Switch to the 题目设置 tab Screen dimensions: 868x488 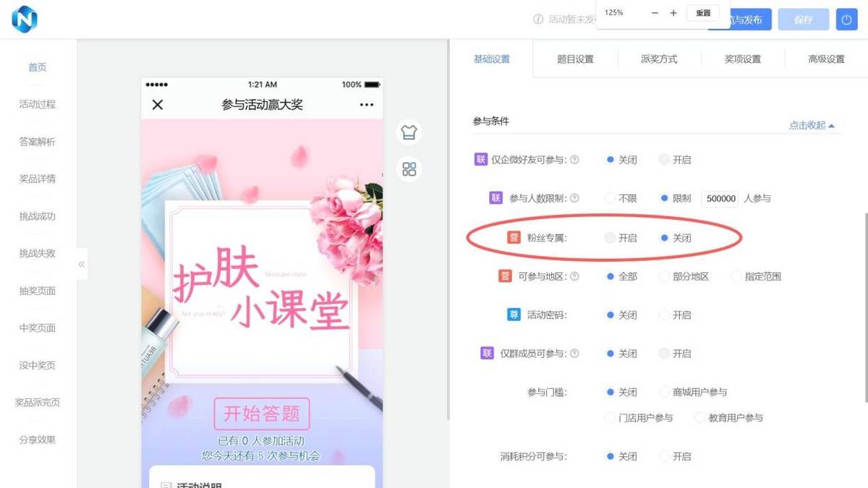[x=575, y=59]
